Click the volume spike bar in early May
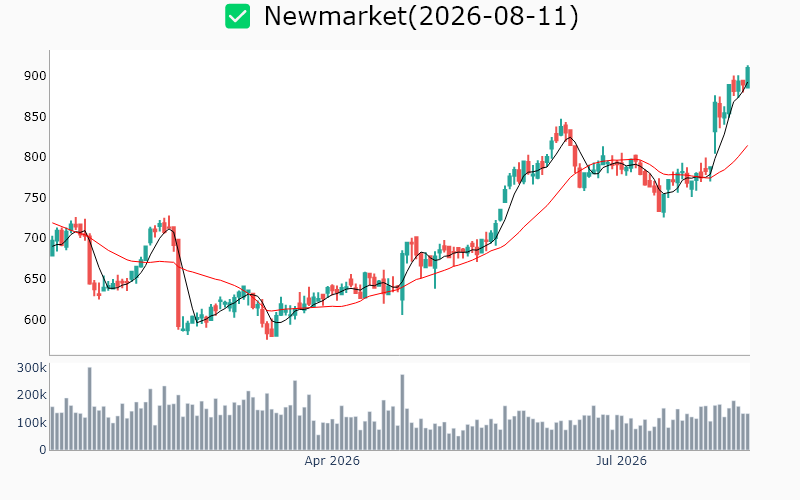800x500 pixels. (402, 412)
